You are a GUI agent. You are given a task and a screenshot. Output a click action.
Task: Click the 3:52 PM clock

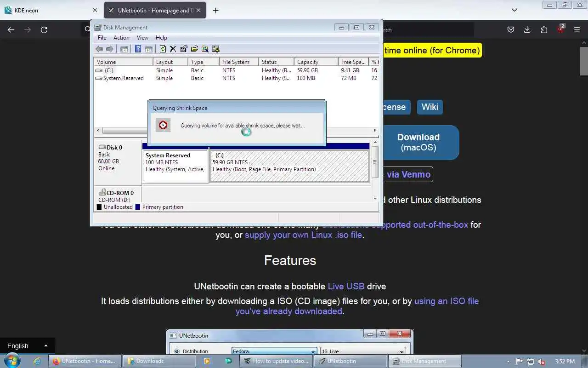565,362
